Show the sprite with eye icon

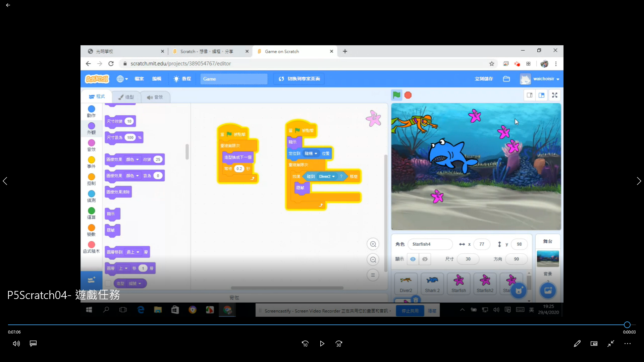coord(413,259)
